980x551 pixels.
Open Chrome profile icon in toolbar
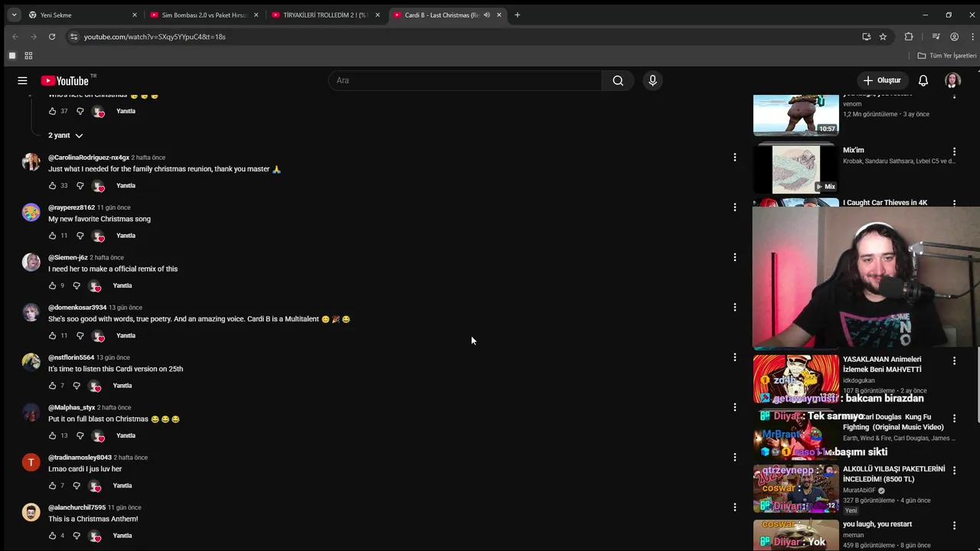click(x=954, y=37)
